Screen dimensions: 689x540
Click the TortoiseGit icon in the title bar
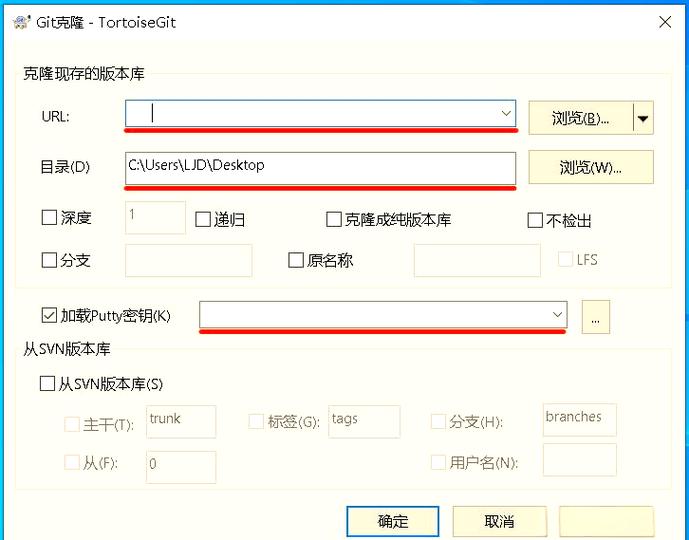[x=21, y=22]
